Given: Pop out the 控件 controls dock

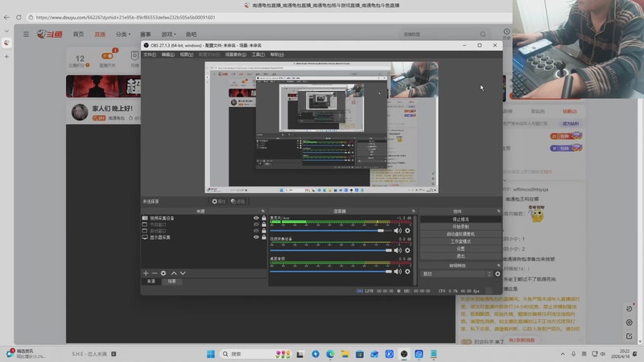Looking at the screenshot, I should tap(498, 211).
